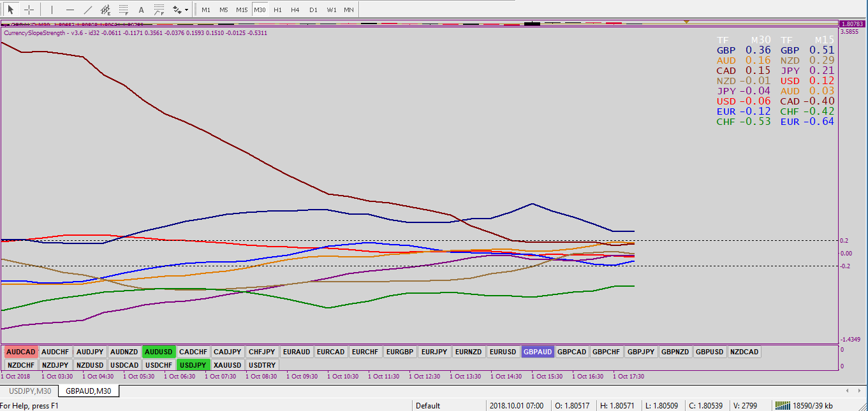Switch to EURGBP symbol
The image size is (868, 411).
point(400,352)
